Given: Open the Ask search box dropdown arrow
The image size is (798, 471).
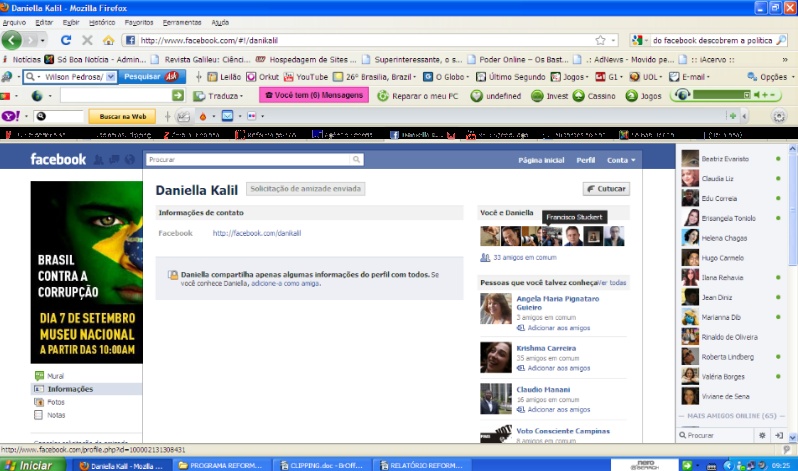Looking at the screenshot, I should click(110, 77).
